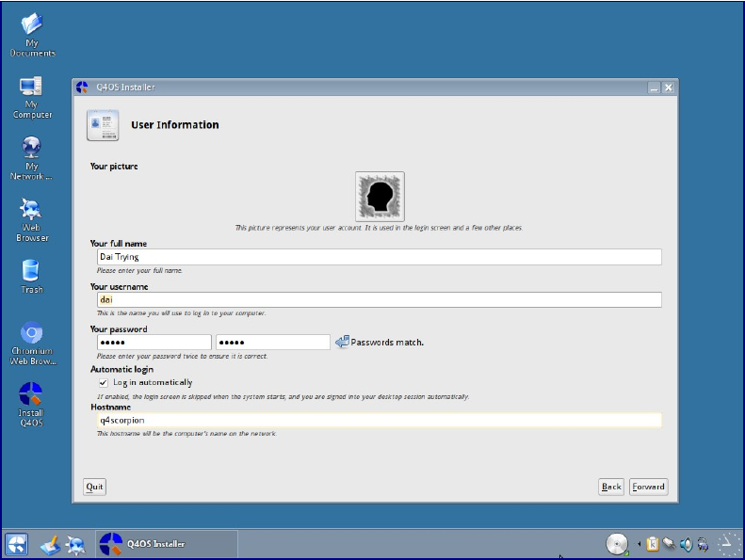Click the Back button
The image size is (745, 560).
click(611, 487)
